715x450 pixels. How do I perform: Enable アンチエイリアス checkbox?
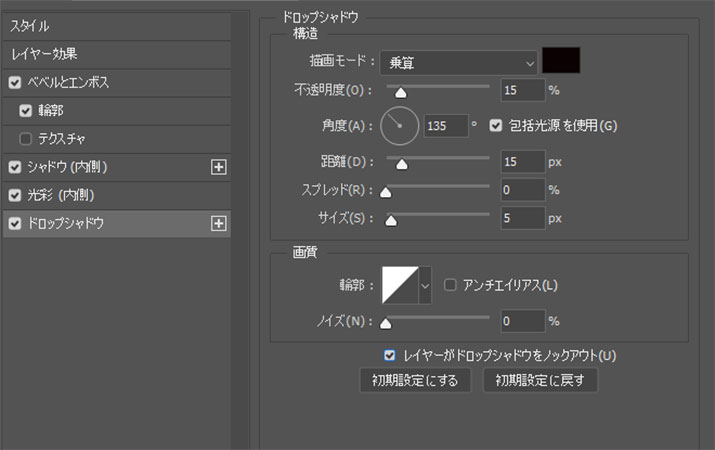point(450,285)
